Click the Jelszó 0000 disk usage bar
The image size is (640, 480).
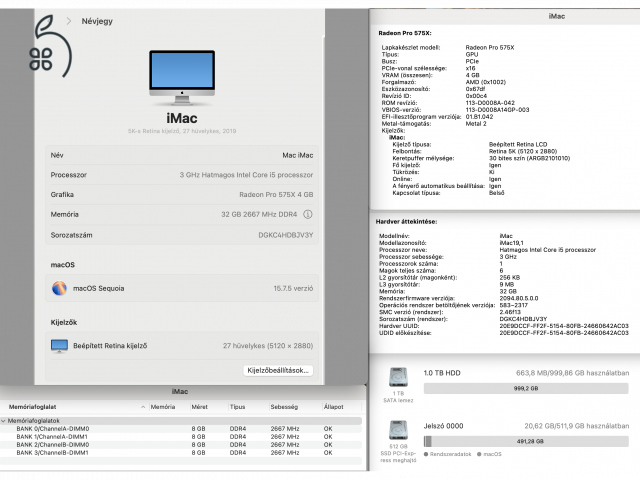(526, 441)
